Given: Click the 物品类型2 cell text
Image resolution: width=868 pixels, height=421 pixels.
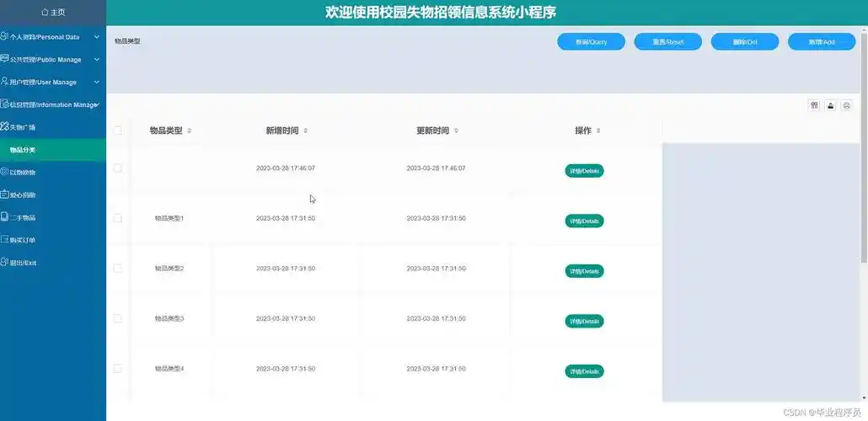Looking at the screenshot, I should coord(169,269).
